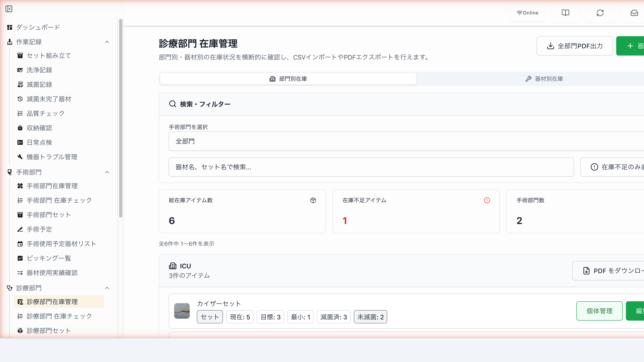Image resolution: width=644 pixels, height=362 pixels.
Task: Open 機器トラブル管理
Action: click(x=52, y=157)
